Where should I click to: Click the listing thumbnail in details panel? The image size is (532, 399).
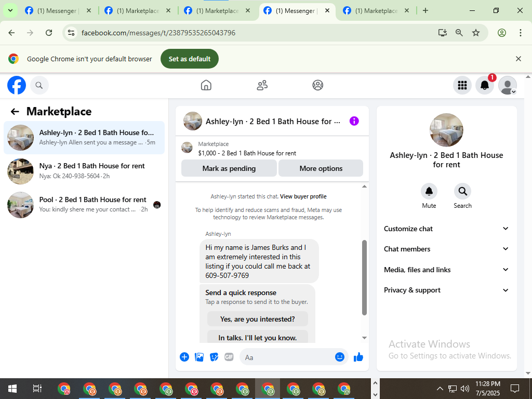[x=446, y=130]
